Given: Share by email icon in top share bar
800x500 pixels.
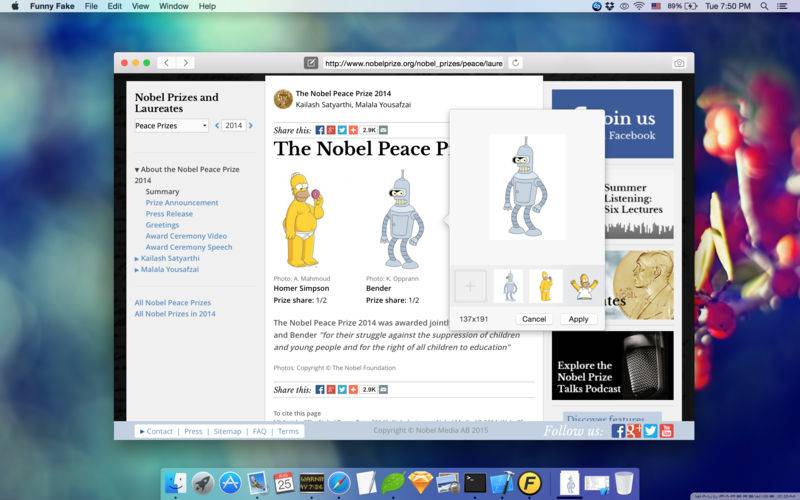Looking at the screenshot, I should [x=383, y=130].
